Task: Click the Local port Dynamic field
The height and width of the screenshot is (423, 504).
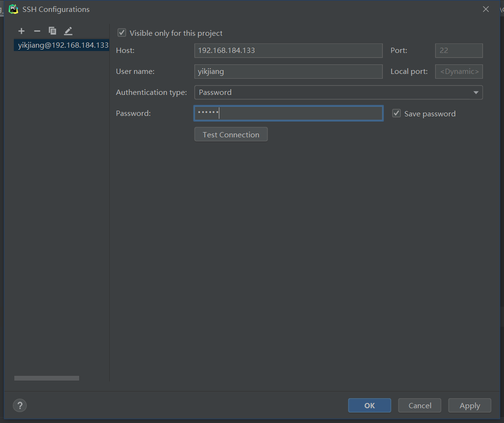Action: pos(459,72)
